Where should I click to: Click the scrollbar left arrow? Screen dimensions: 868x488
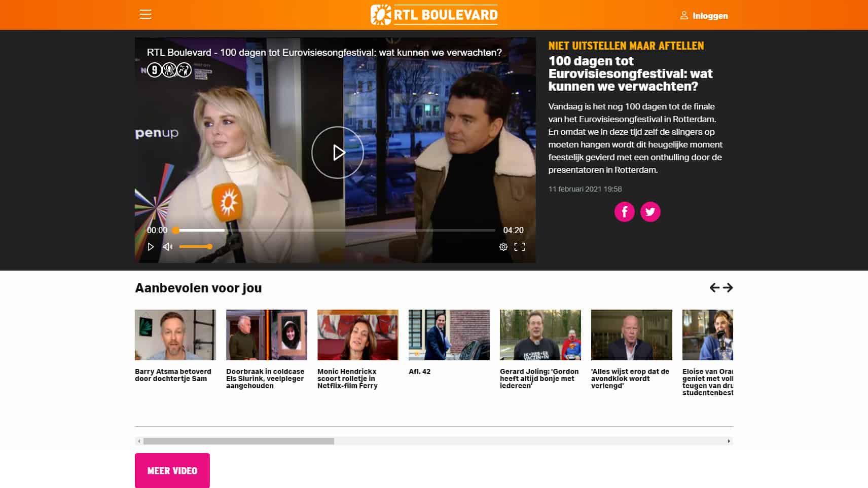(139, 441)
